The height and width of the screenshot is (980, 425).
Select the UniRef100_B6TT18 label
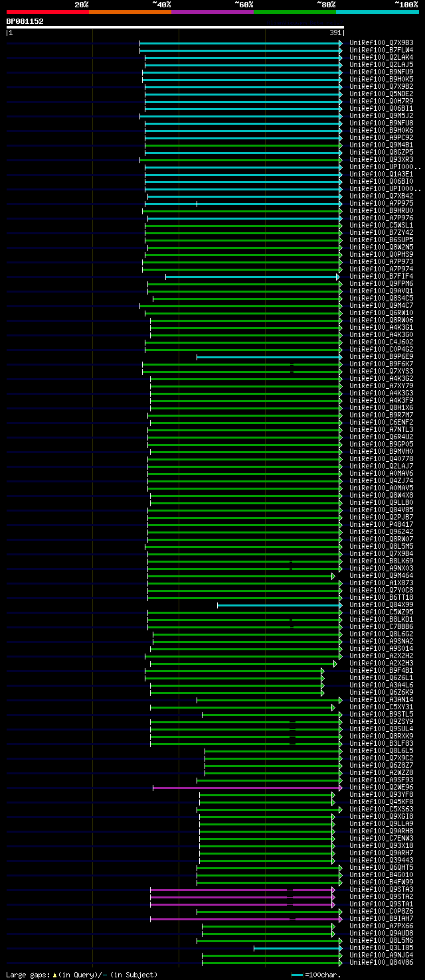381,597
